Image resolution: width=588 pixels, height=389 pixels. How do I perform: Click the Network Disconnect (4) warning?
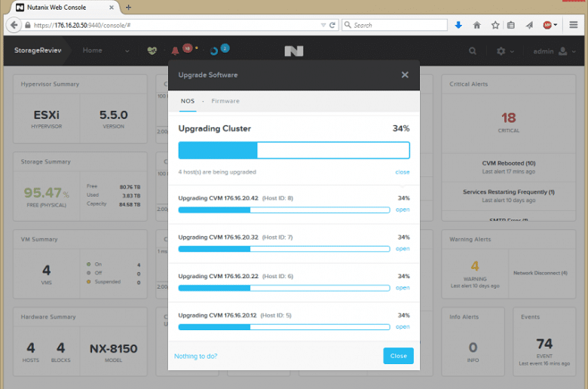540,273
